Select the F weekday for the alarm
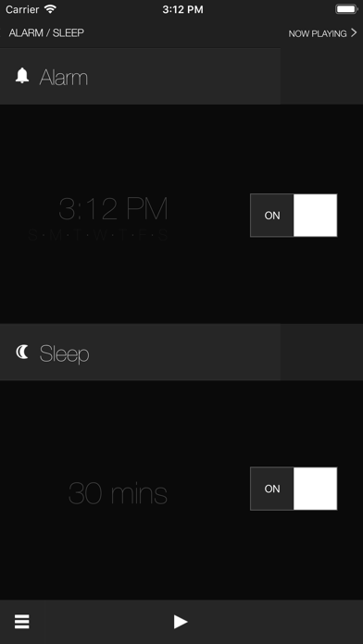Viewport: 363px width, 644px height. coord(142,235)
